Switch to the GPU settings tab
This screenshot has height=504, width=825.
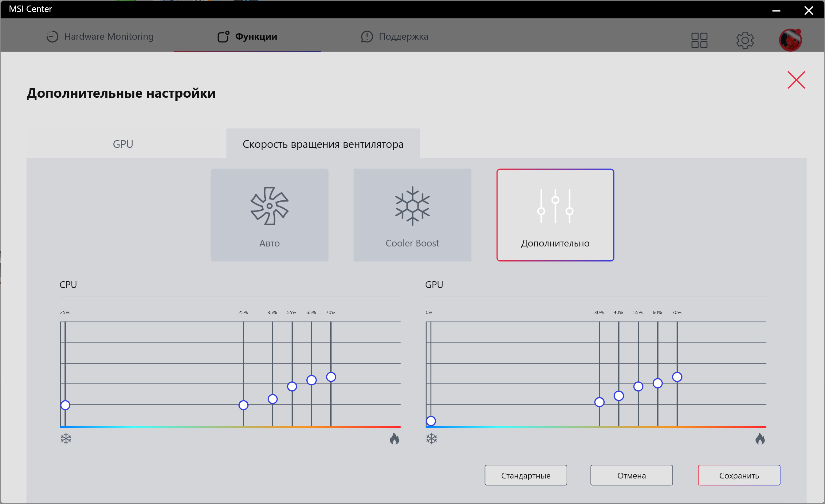[123, 144]
